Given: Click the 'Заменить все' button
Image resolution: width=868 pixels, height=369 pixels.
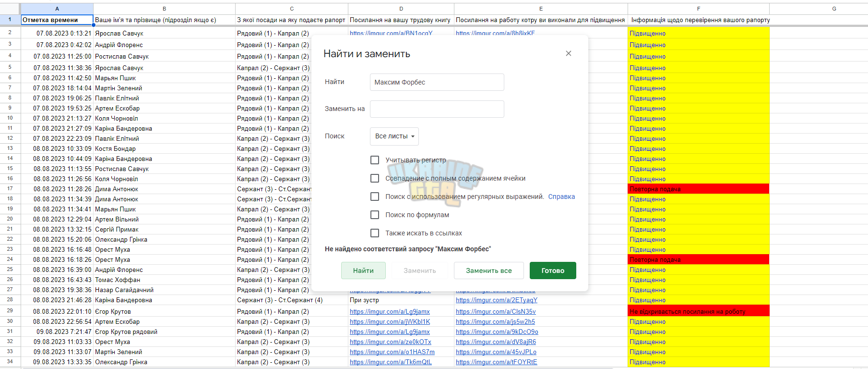Looking at the screenshot, I should pos(488,271).
